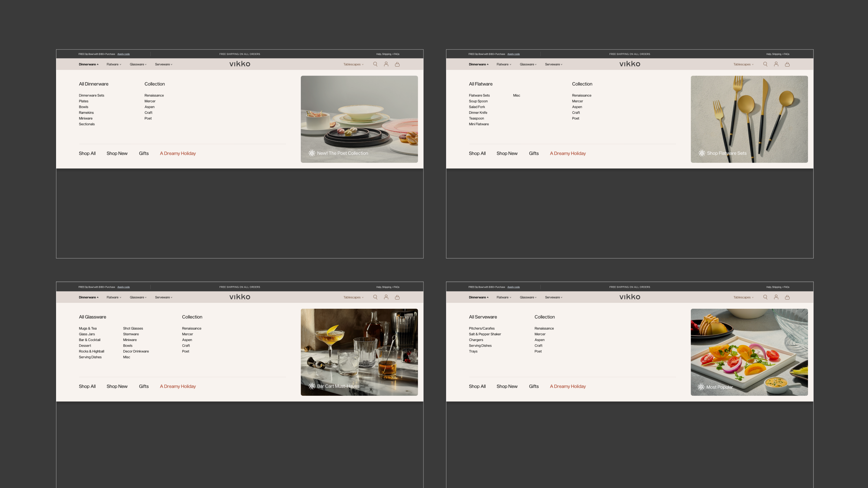Open cart icon in the All Dinnerware mockup header
Screen dimensions: 868x488
(397, 64)
